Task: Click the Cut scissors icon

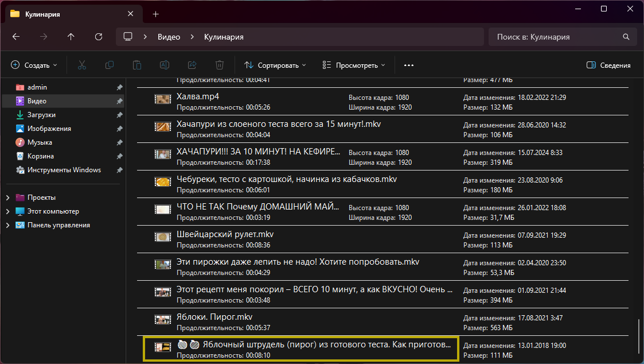Action: [x=82, y=65]
